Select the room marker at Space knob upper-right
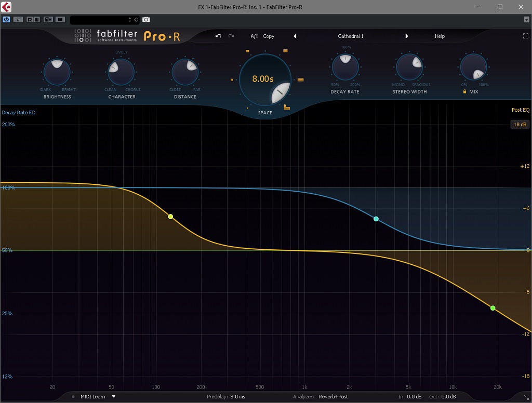 pyautogui.click(x=285, y=50)
